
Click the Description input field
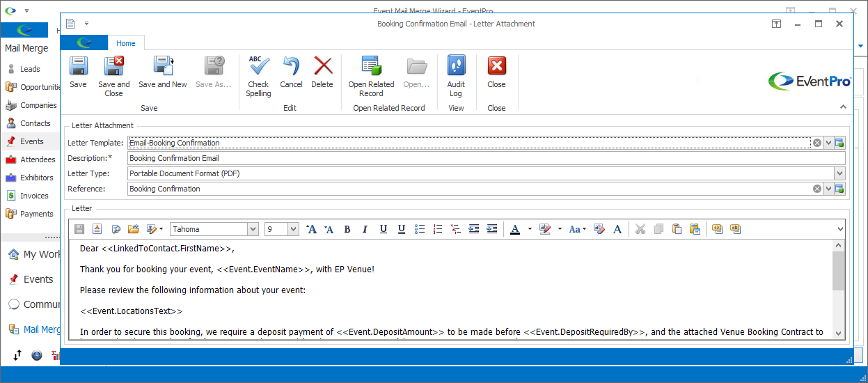[487, 158]
